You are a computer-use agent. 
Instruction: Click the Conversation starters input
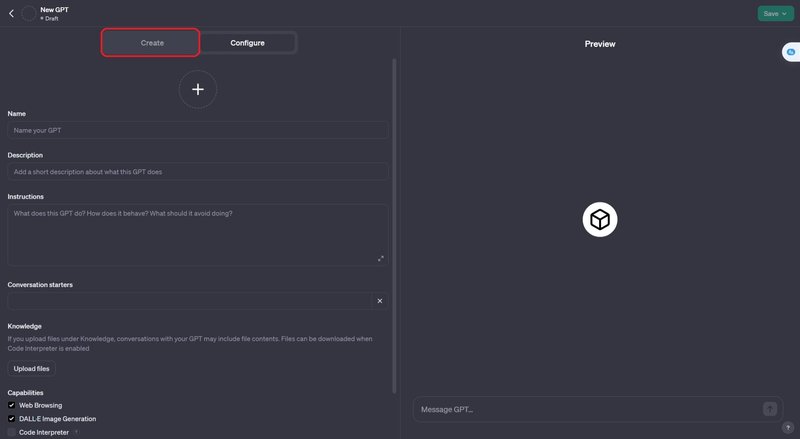coord(190,301)
